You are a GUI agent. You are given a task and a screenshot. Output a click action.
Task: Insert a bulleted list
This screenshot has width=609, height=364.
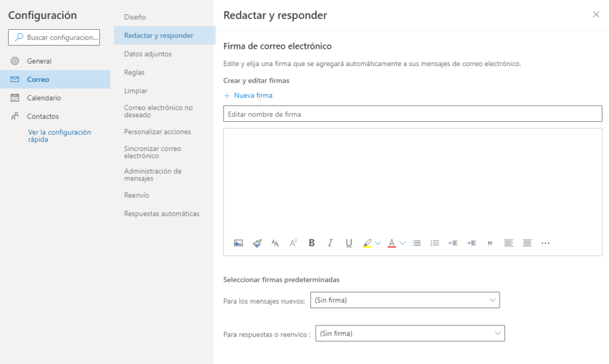tap(416, 243)
